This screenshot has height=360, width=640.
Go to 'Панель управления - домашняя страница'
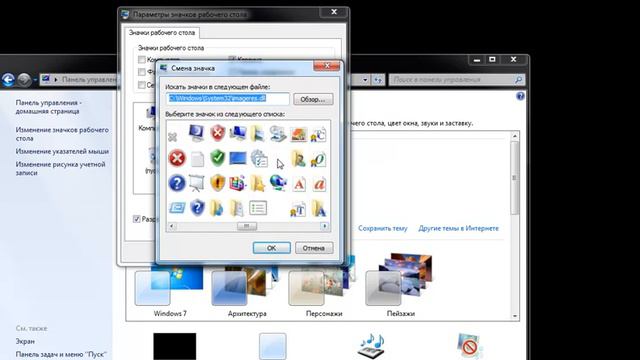(49, 107)
